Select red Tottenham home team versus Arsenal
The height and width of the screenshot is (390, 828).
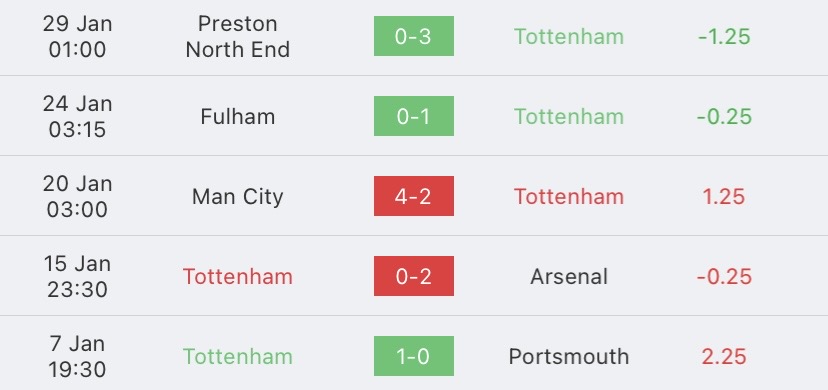(238, 277)
